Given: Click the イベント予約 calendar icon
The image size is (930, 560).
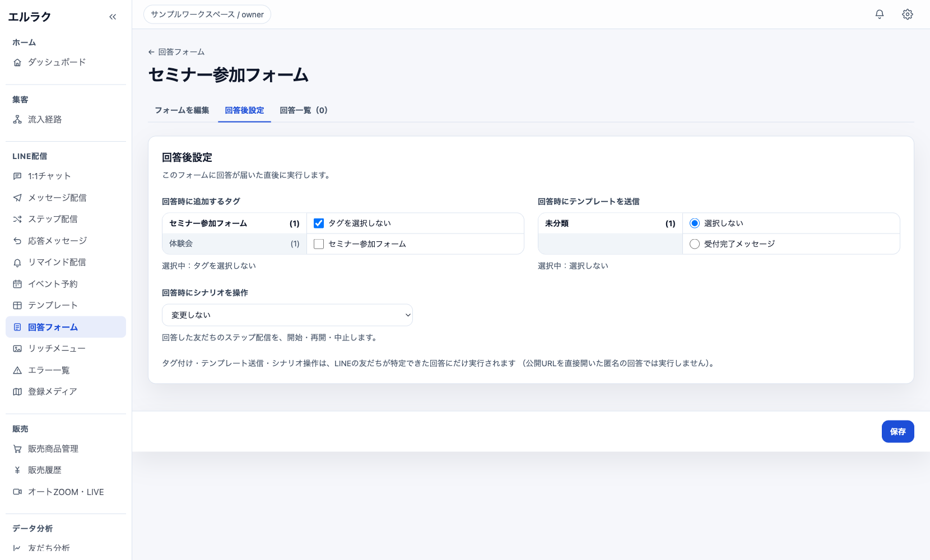Looking at the screenshot, I should click(17, 284).
